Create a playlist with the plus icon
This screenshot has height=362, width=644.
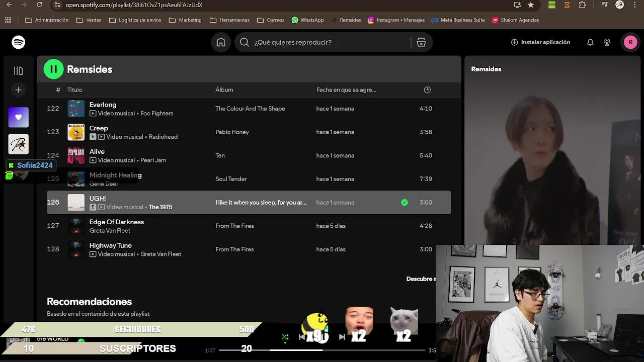point(19,90)
